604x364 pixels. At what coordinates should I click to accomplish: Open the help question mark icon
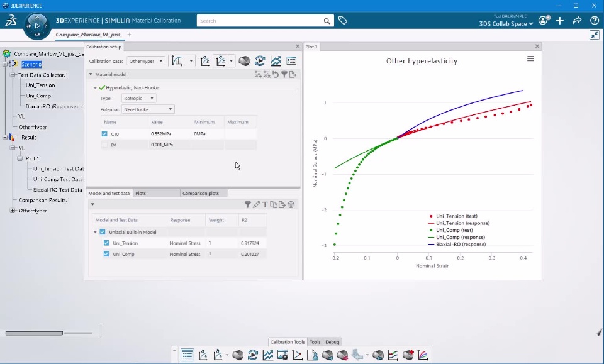[x=595, y=20]
